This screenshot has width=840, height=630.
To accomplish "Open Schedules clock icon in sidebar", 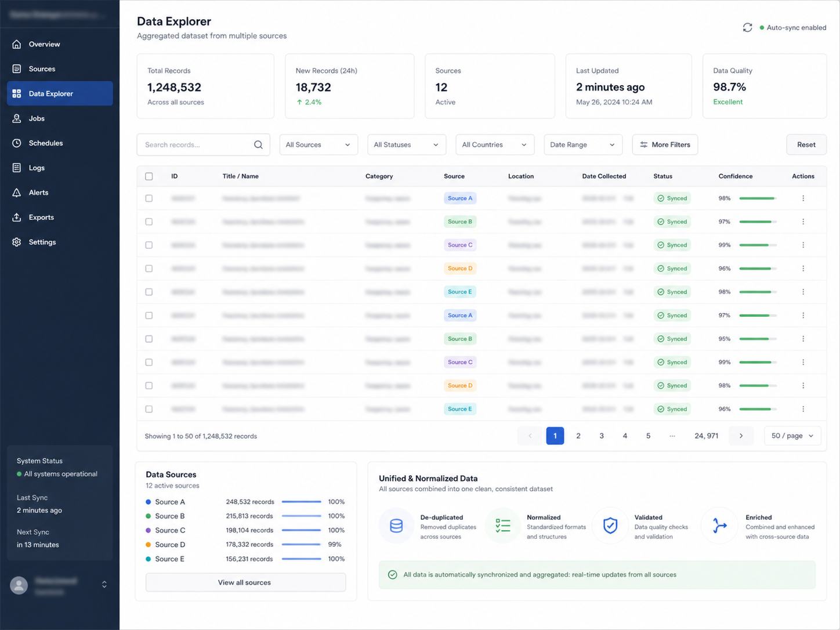I will 17,143.
